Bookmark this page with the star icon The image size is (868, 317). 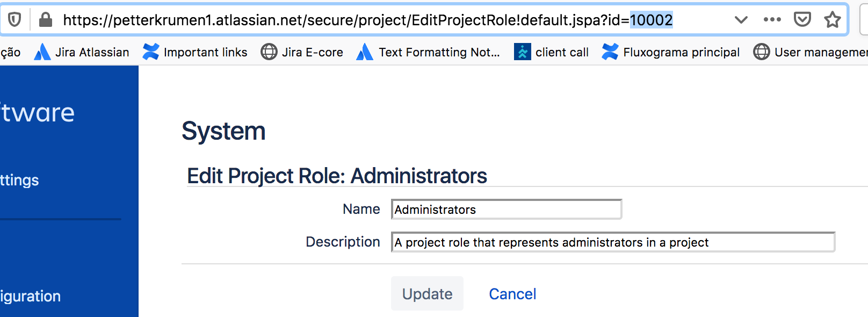832,20
